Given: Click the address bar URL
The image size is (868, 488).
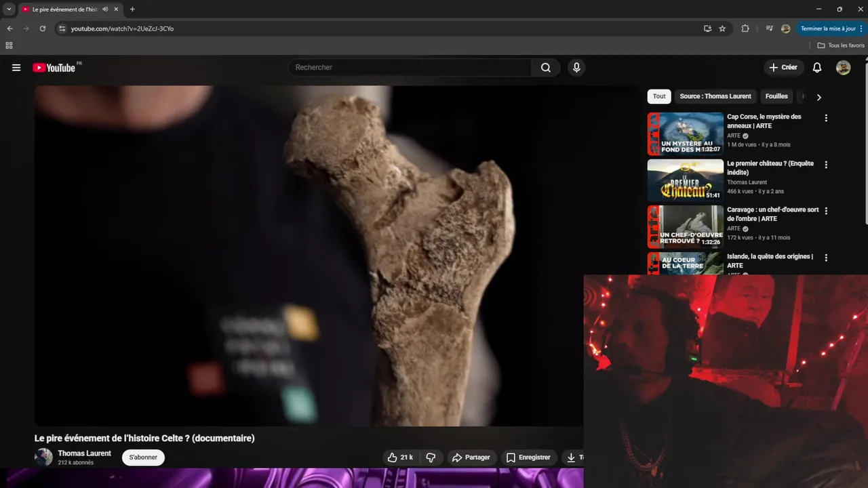Looking at the screenshot, I should [x=122, y=28].
